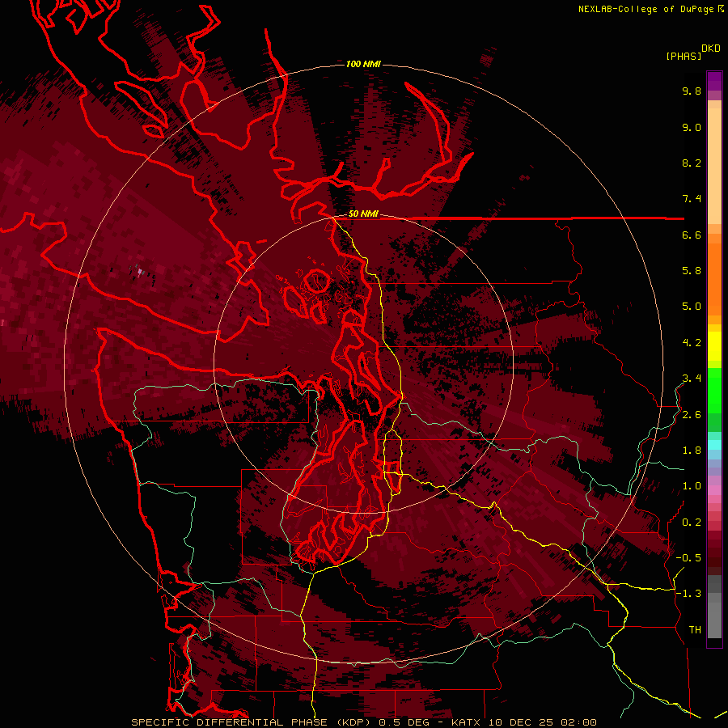Click the 02:00 time in the caption
This screenshot has width=728, height=728.
click(578, 722)
